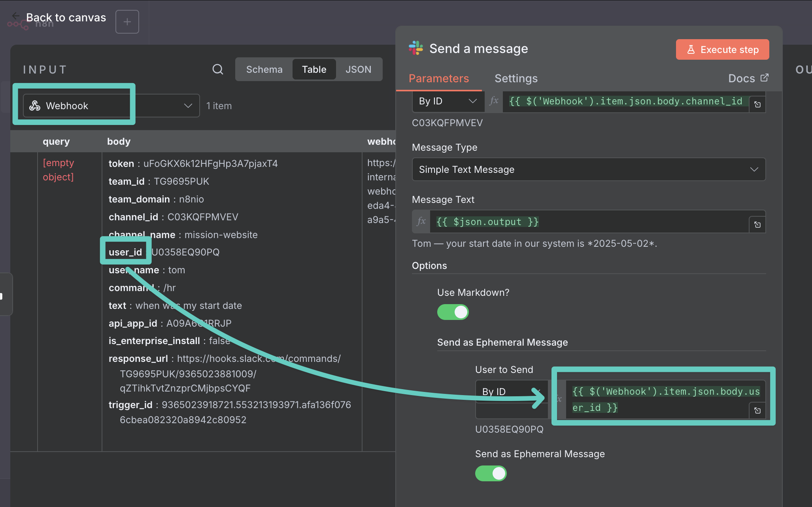812x507 pixels.
Task: Open expression editor for channel ID field
Action: coord(757,104)
